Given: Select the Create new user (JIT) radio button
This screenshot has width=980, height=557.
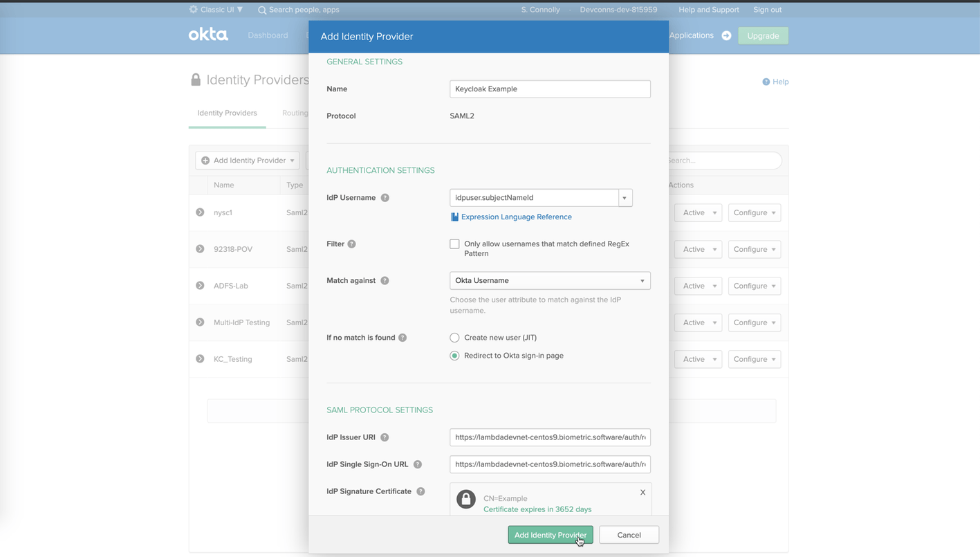Looking at the screenshot, I should [x=454, y=337].
